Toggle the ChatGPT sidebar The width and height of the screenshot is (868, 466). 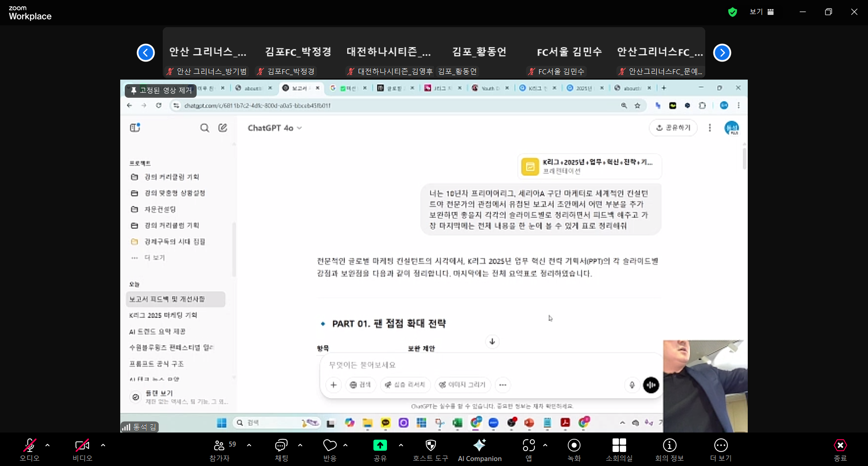coord(135,128)
